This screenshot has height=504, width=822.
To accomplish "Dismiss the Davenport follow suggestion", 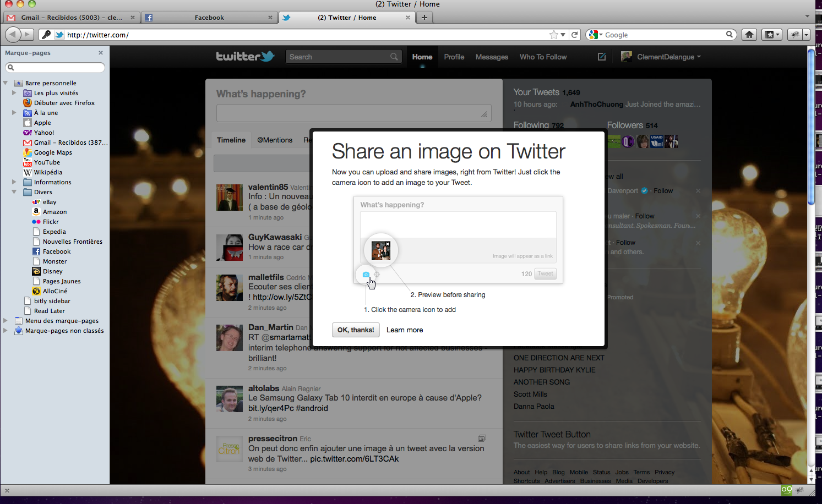I will click(x=698, y=191).
